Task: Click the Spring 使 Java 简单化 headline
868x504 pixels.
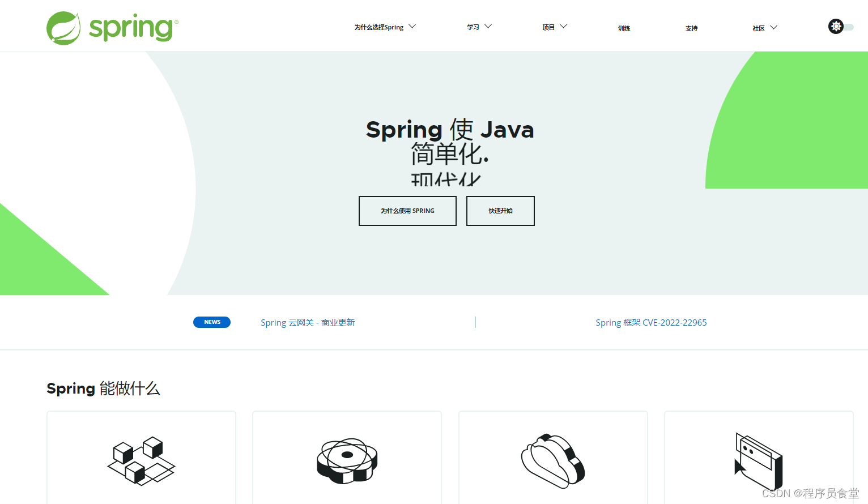Action: 450,142
